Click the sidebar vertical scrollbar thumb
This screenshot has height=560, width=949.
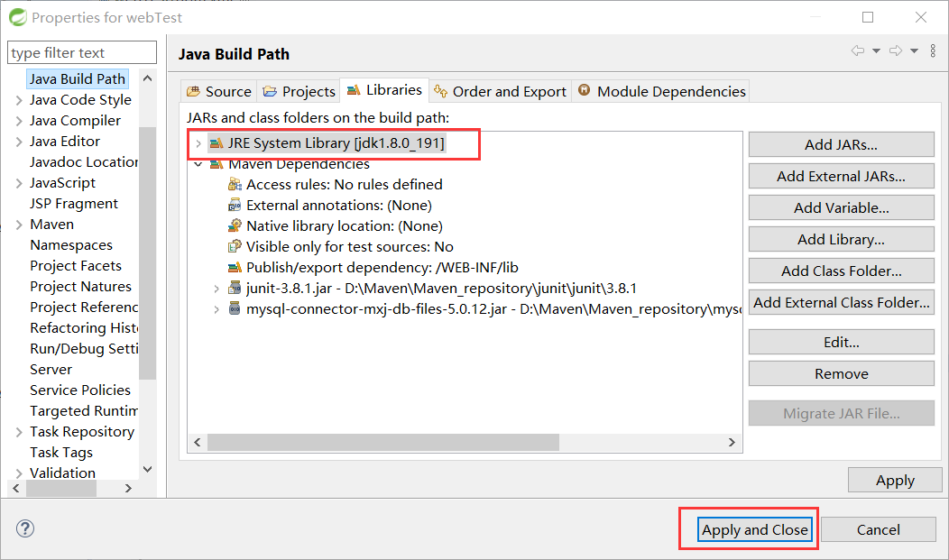coord(147,252)
